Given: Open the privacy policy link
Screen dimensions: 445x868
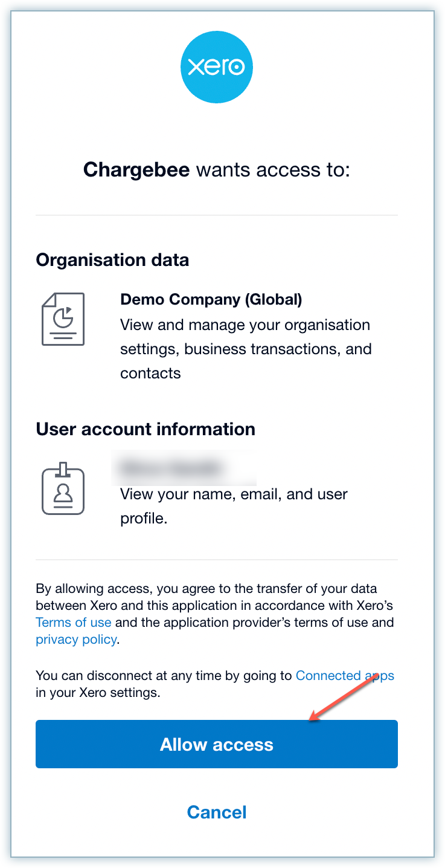Looking at the screenshot, I should tap(76, 640).
